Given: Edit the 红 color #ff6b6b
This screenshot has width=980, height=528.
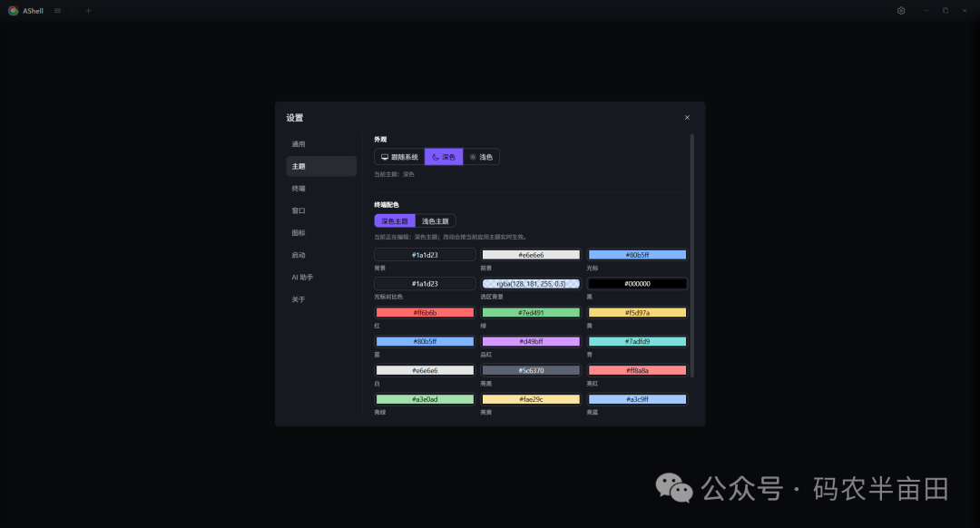Looking at the screenshot, I should click(425, 312).
